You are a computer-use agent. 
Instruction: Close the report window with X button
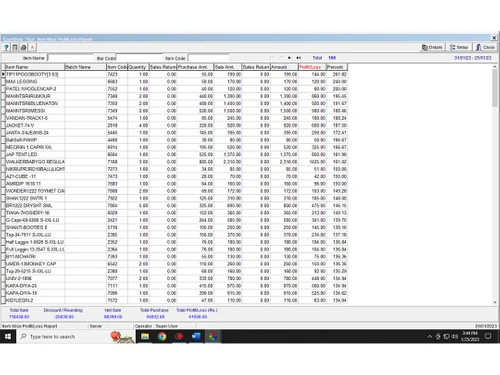click(494, 38)
